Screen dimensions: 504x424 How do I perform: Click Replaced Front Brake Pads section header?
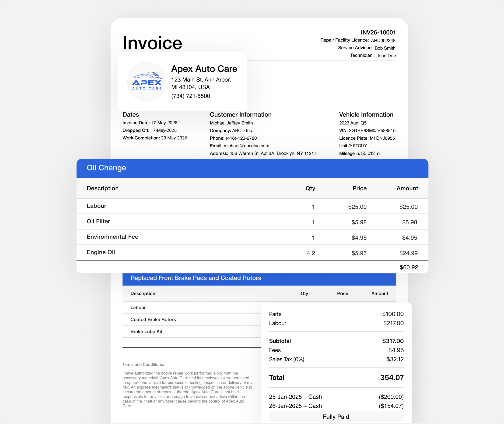click(x=259, y=279)
